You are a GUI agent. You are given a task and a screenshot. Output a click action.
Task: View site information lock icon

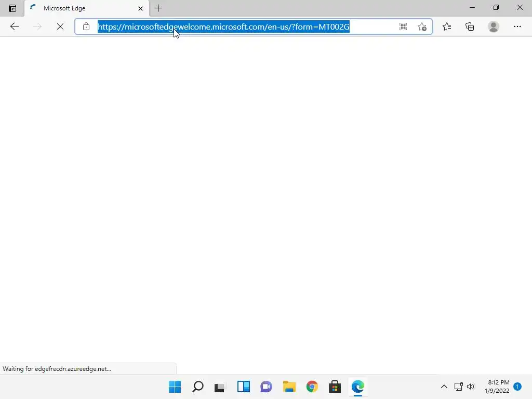(x=86, y=26)
